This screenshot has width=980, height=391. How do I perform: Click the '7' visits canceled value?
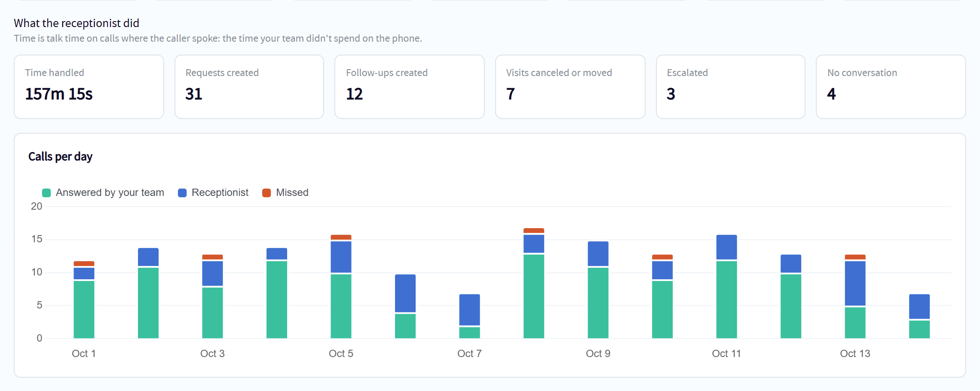(511, 94)
